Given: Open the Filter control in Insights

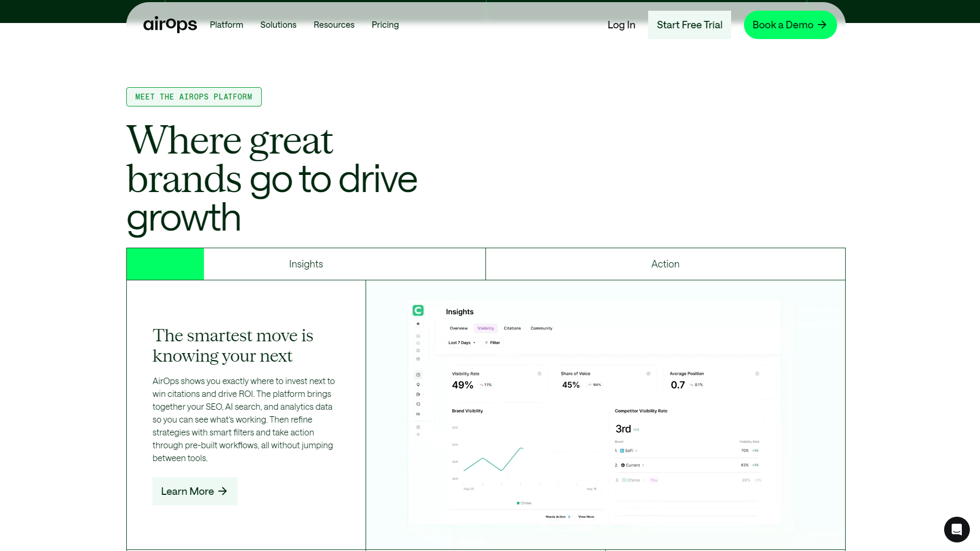Looking at the screenshot, I should [x=492, y=343].
